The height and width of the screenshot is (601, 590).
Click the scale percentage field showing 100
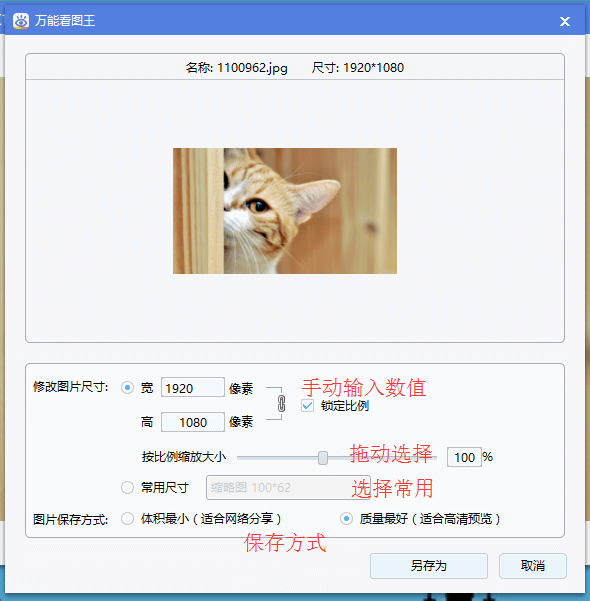[464, 457]
